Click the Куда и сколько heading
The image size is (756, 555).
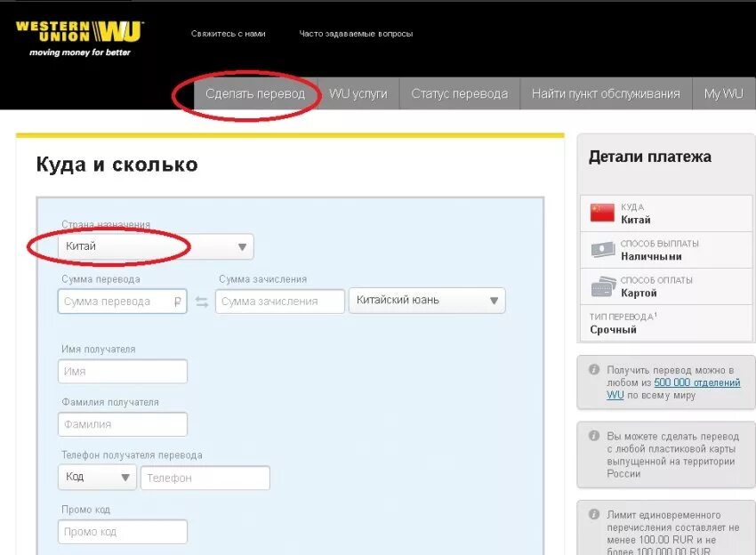click(117, 165)
